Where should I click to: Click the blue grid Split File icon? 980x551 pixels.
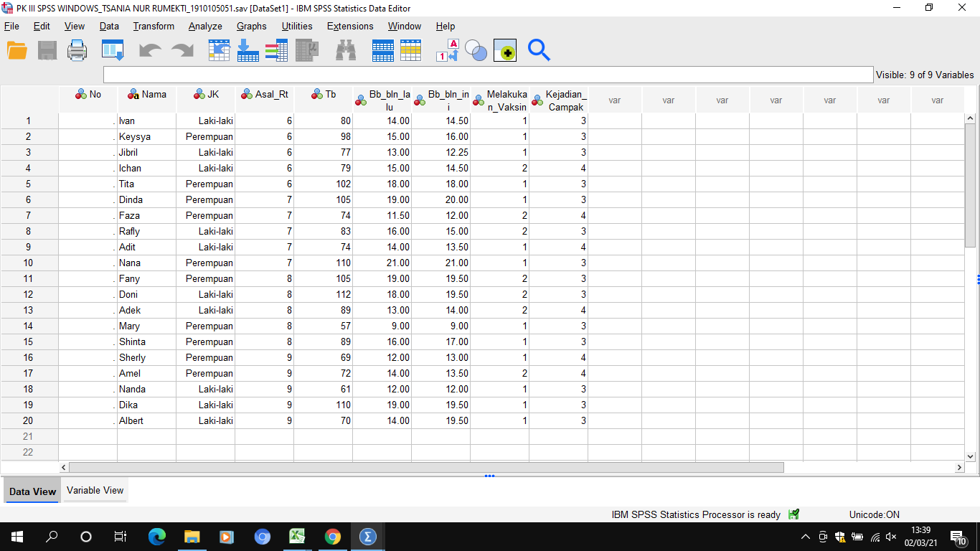coord(383,50)
